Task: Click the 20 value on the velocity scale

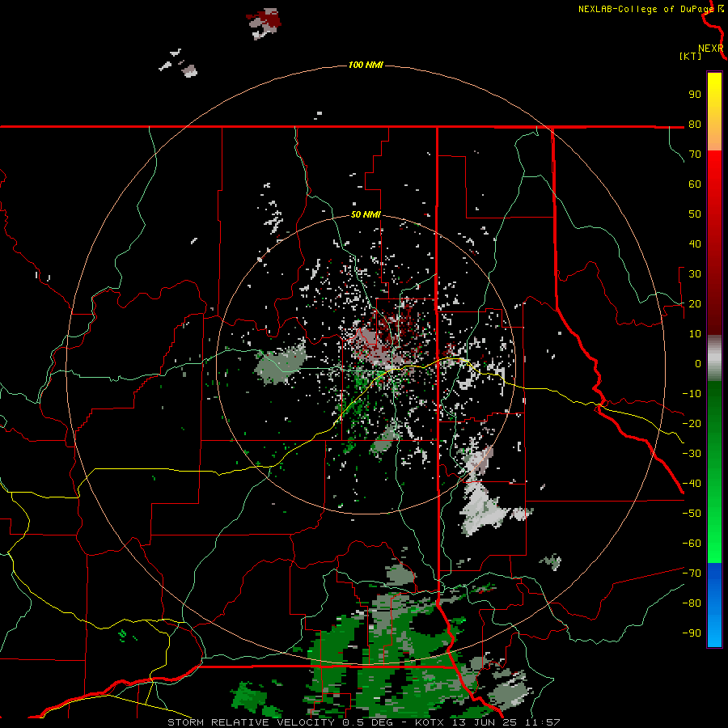Action: click(x=695, y=304)
